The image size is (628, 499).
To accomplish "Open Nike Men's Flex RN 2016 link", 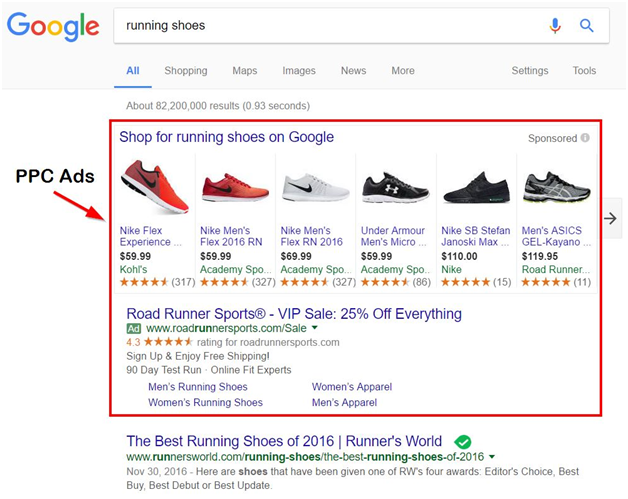I will (312, 236).
